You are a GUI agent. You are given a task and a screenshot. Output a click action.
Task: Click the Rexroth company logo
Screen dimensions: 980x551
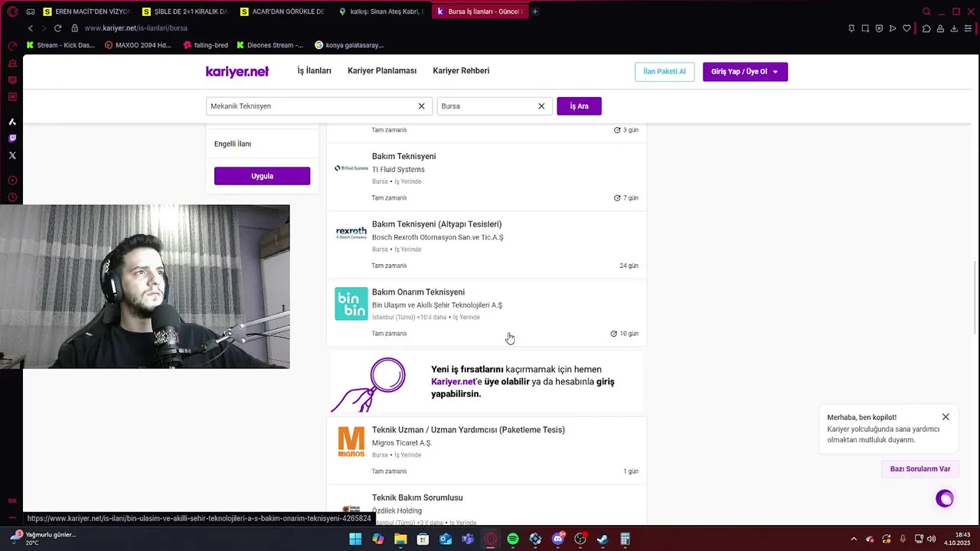point(351,233)
